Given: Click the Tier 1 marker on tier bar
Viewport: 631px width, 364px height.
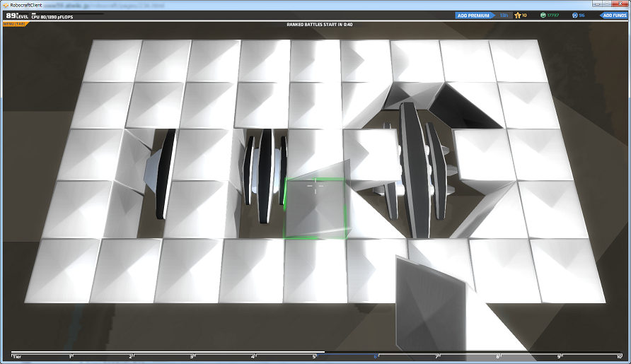Looking at the screenshot, I should point(71,356).
